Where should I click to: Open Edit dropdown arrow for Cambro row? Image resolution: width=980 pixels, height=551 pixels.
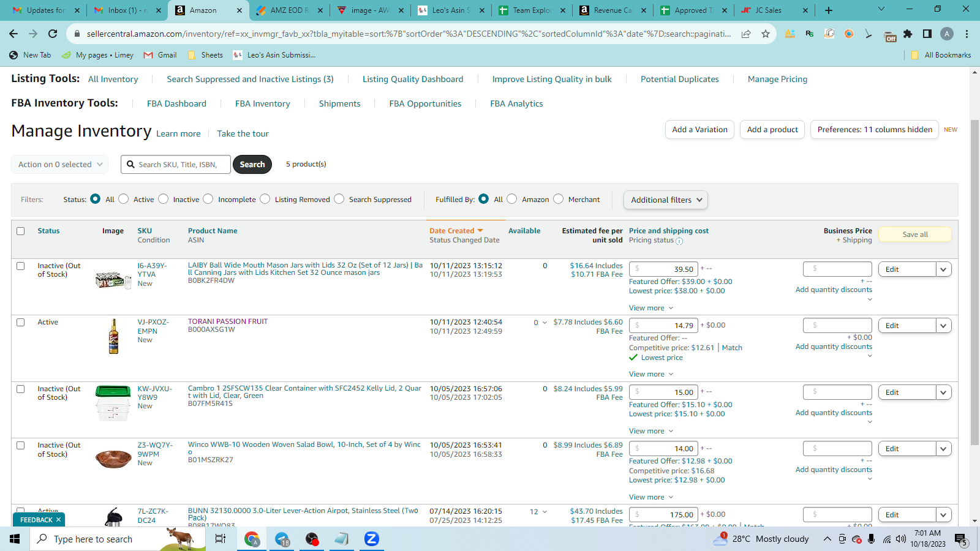[x=944, y=392]
